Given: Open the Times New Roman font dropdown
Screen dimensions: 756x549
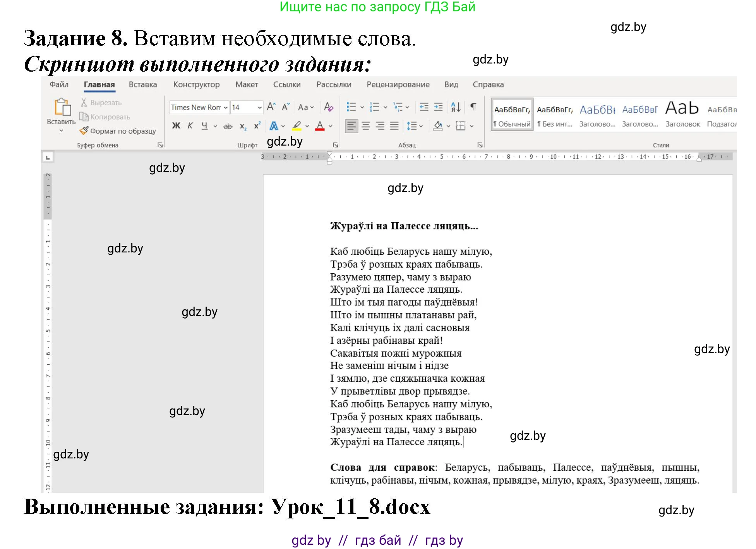Looking at the screenshot, I should (226, 107).
